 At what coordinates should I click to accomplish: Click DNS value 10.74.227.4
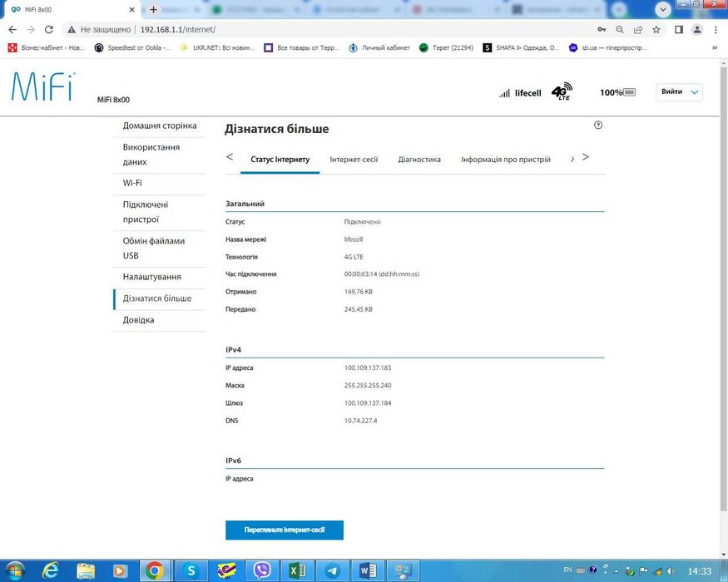tap(361, 421)
